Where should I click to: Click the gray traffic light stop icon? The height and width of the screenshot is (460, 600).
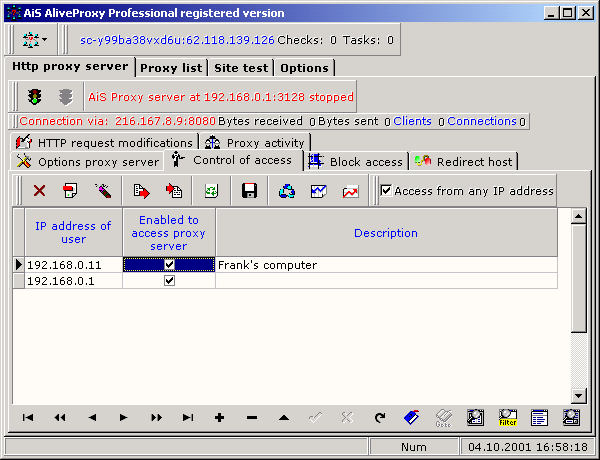[x=65, y=97]
